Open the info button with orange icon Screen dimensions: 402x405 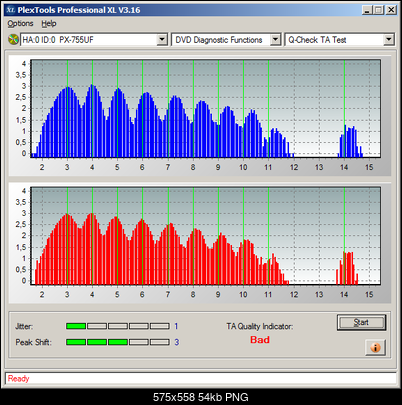point(375,348)
